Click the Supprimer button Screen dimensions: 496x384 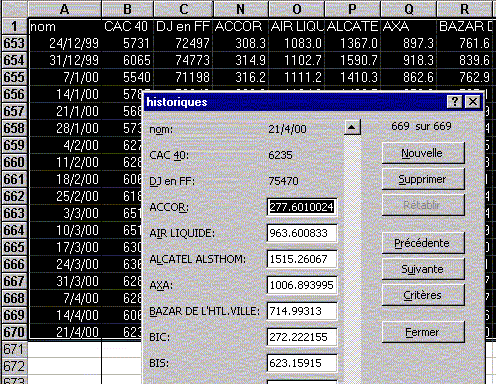(x=423, y=179)
